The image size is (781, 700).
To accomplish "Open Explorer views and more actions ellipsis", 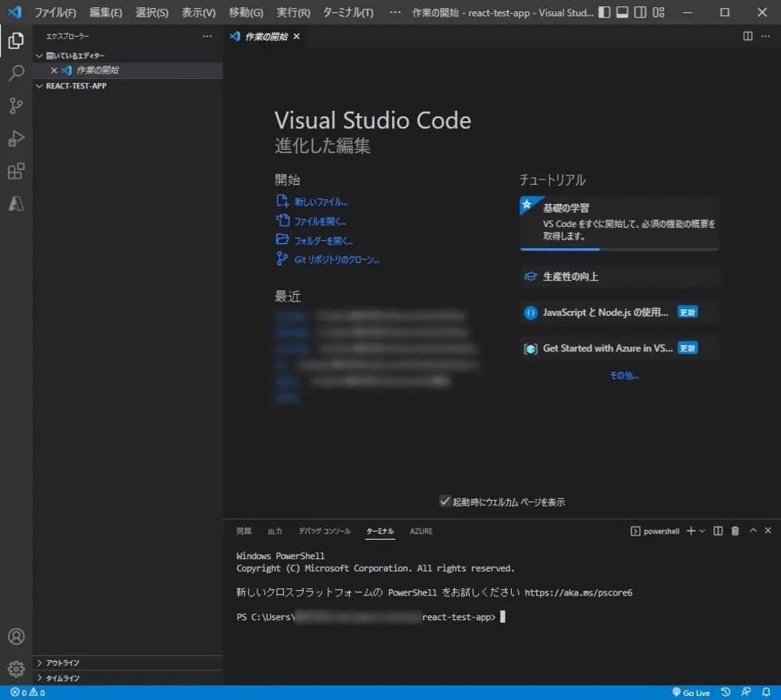I will point(207,36).
